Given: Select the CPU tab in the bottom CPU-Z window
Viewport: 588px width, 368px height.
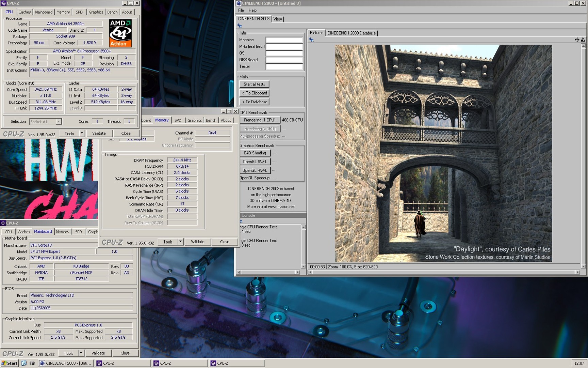Looking at the screenshot, I should (x=9, y=232).
